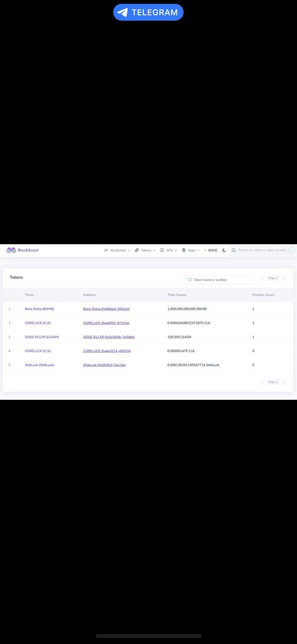
Task: Open the DOGE KILLER (LEASH) token
Action: [42, 337]
